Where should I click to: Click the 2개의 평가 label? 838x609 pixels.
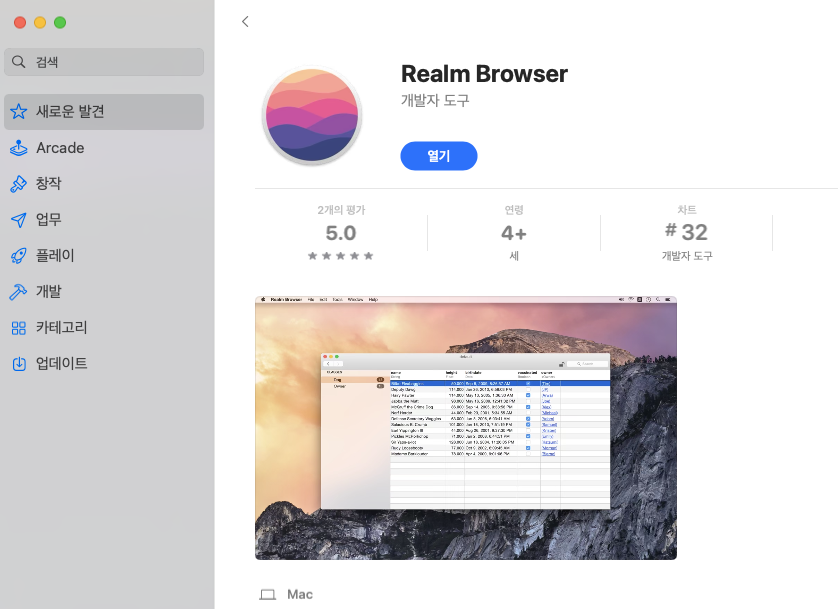(x=341, y=210)
